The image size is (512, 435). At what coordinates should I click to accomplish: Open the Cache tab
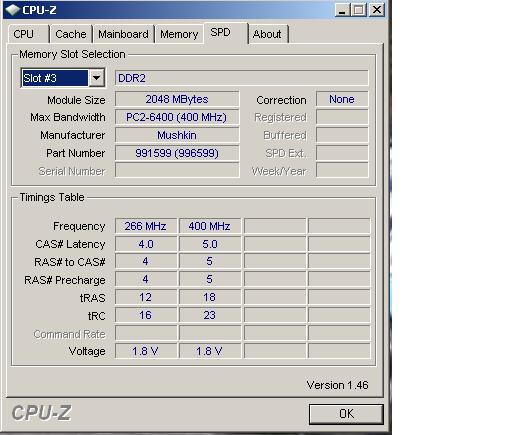click(x=71, y=34)
